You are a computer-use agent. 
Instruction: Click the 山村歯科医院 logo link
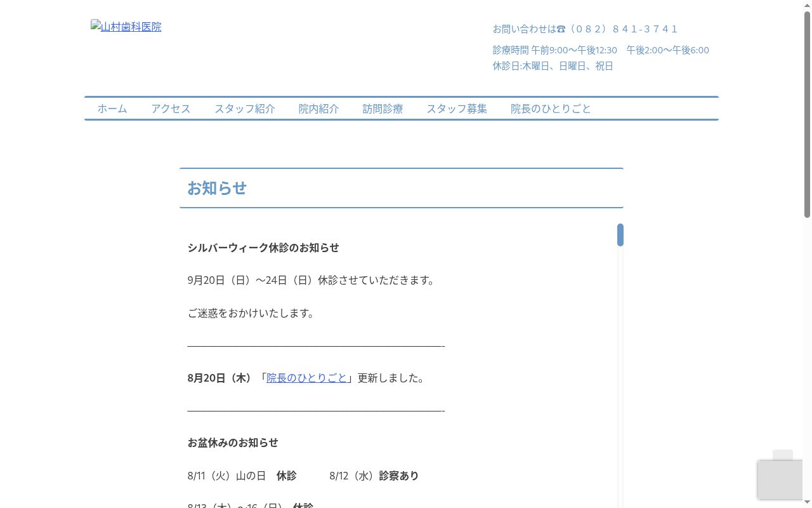pyautogui.click(x=126, y=27)
